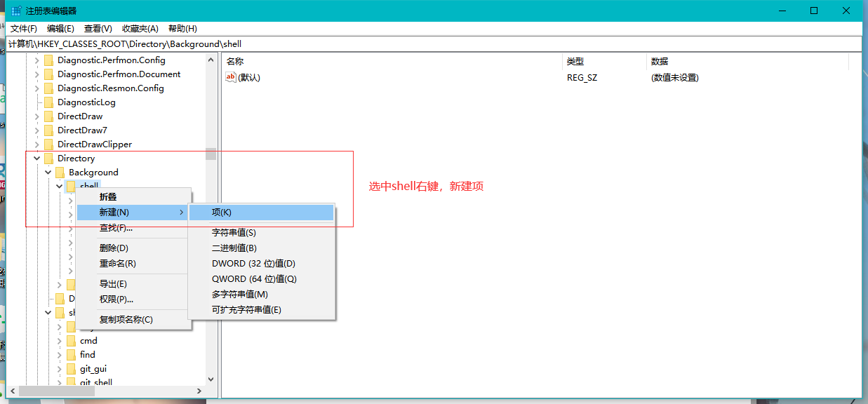Screen dimensions: 868x404
Task: Click the (数值未设置) data cell
Action: (674, 78)
